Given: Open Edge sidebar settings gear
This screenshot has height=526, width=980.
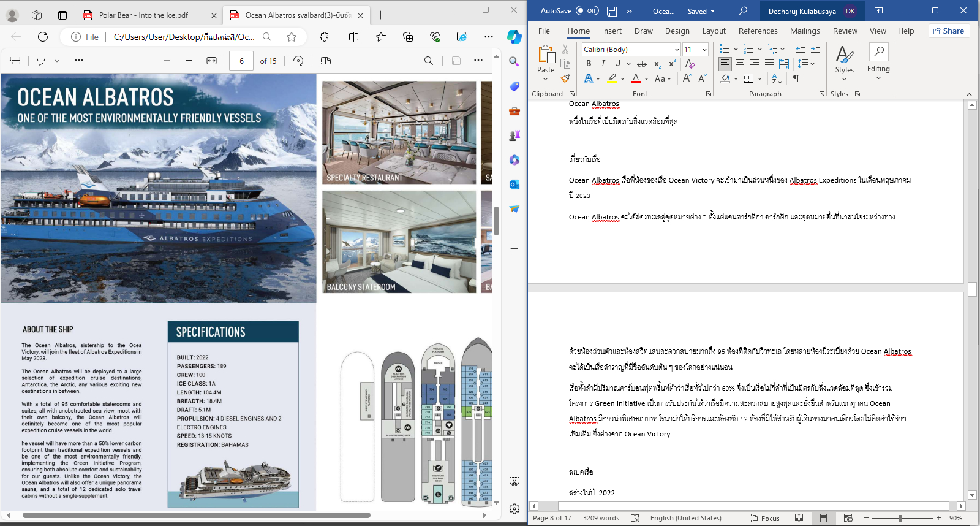Looking at the screenshot, I should pos(514,509).
